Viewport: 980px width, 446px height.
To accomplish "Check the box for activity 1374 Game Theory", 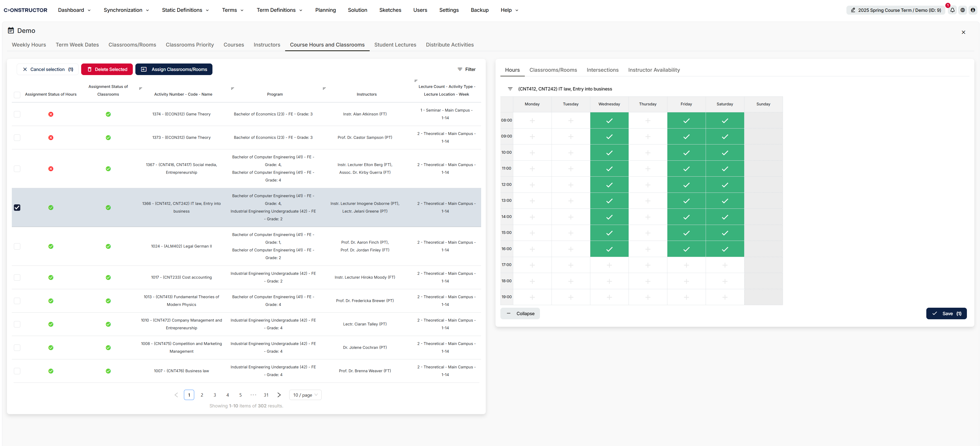I will coord(17,114).
